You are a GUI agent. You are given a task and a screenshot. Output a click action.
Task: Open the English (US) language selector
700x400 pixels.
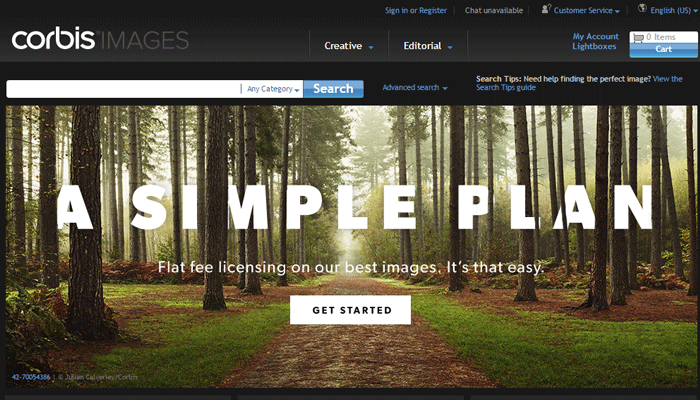point(673,10)
